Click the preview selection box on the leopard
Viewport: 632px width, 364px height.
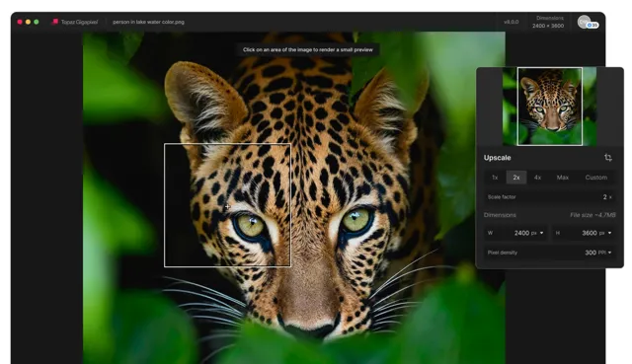[227, 205]
